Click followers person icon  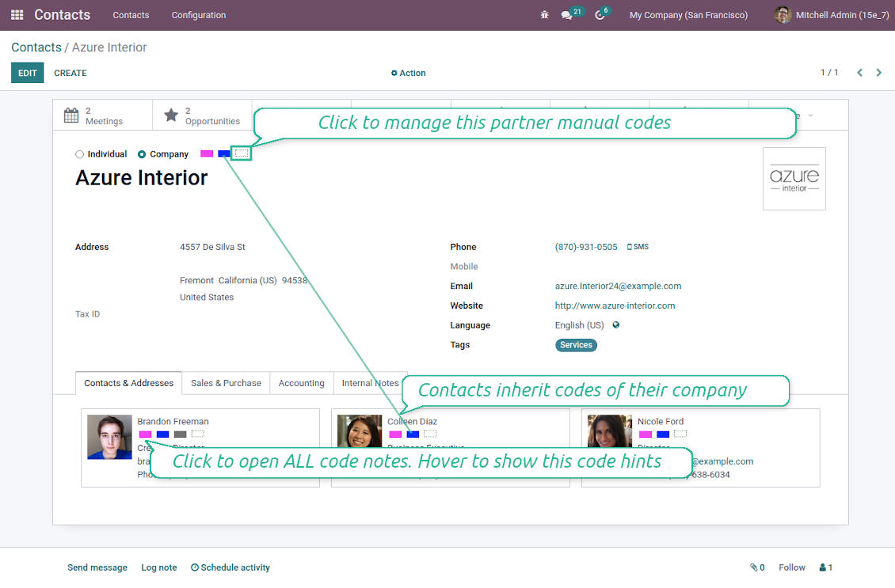[x=822, y=567]
